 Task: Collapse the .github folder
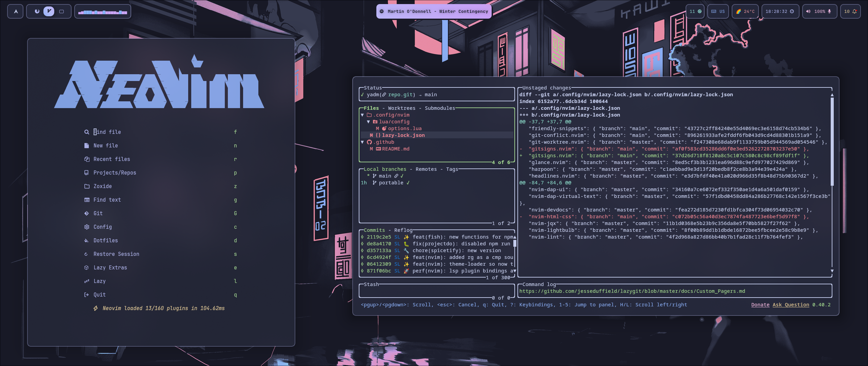tap(362, 142)
